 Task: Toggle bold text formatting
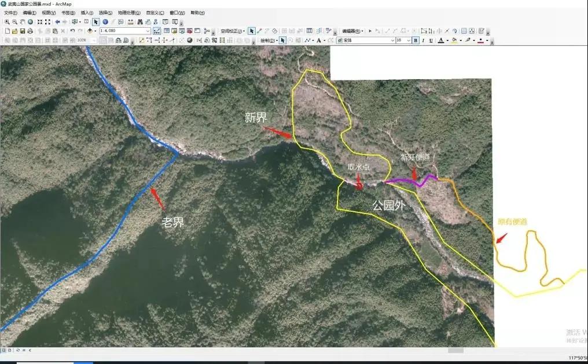[x=415, y=40]
